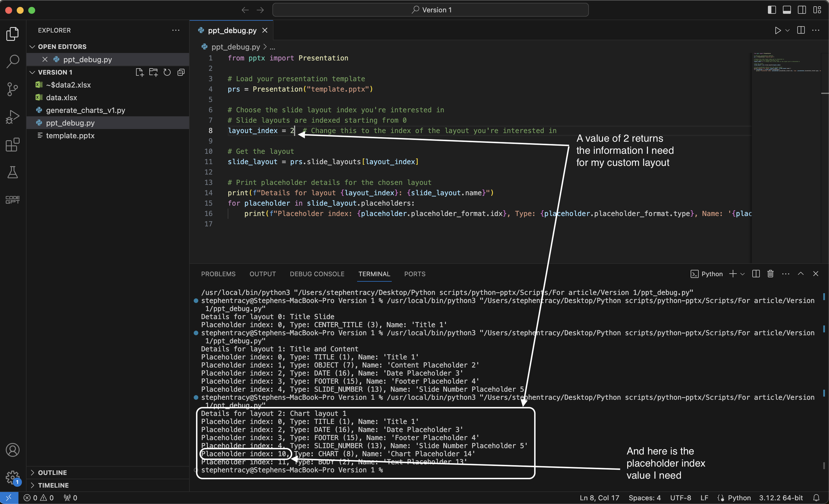Click the New File icon in explorer
The image size is (829, 504).
click(x=139, y=72)
